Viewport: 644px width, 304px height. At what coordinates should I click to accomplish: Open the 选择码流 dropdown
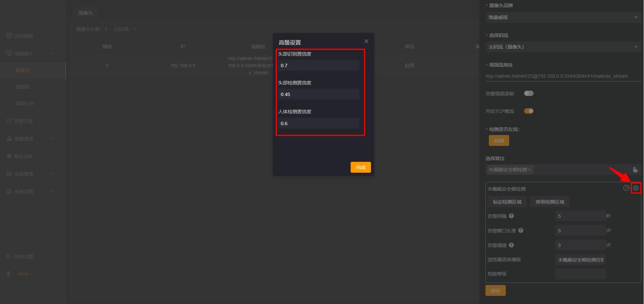(x=563, y=47)
